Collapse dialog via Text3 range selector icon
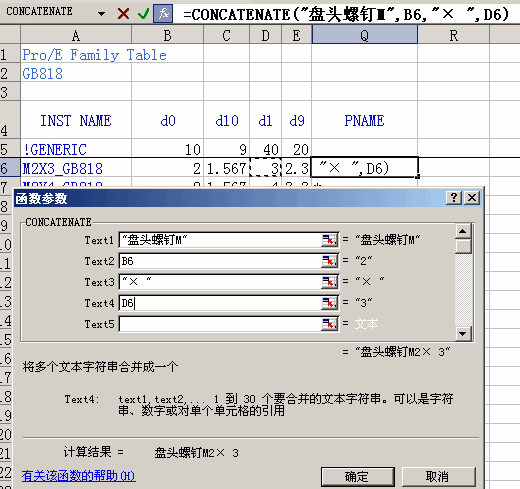The width and height of the screenshot is (520, 489). pyautogui.click(x=329, y=282)
